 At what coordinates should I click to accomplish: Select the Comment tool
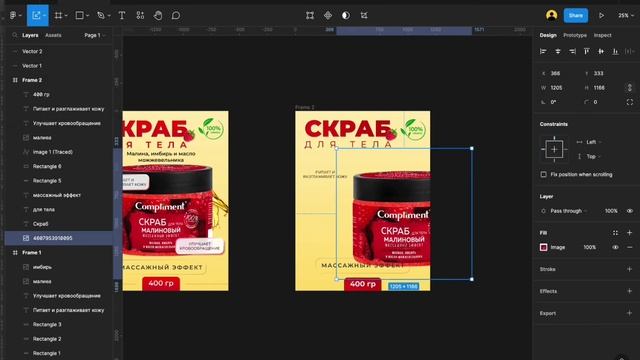(x=176, y=16)
